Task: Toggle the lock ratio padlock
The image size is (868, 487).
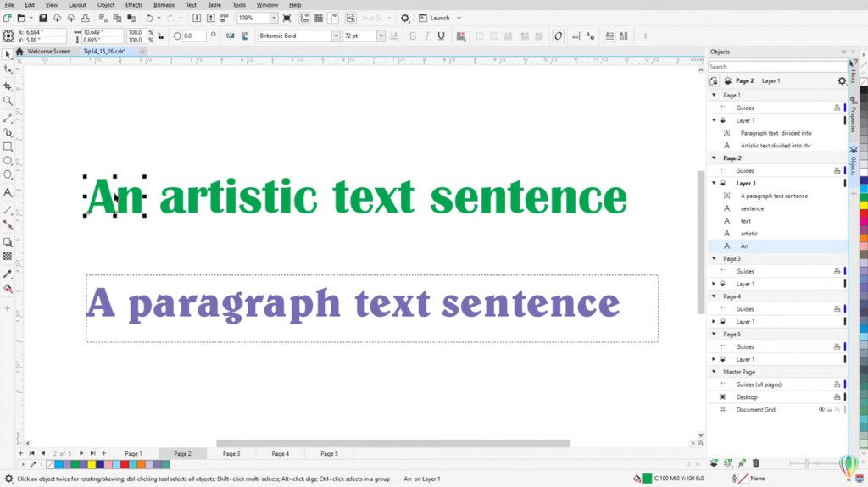Action: click(x=160, y=36)
